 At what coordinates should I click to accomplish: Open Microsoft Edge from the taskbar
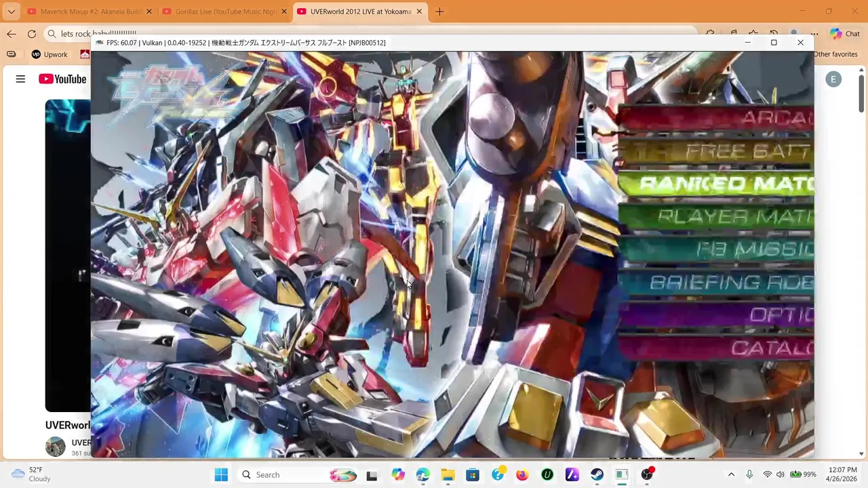click(423, 474)
